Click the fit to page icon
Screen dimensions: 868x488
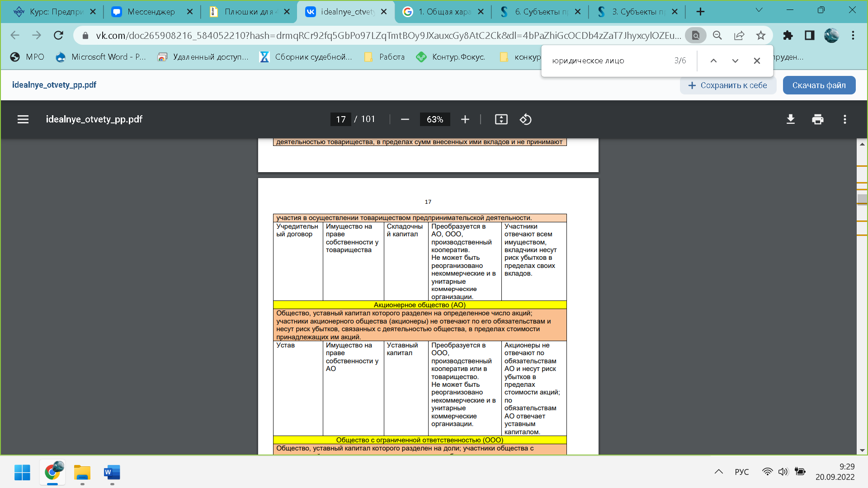pyautogui.click(x=501, y=119)
